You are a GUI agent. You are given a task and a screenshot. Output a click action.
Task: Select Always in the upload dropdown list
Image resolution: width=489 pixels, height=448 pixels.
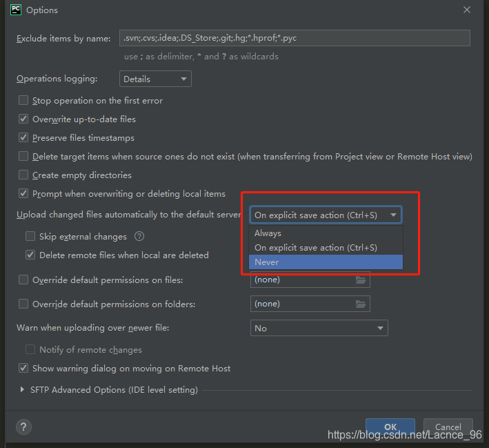click(x=326, y=233)
